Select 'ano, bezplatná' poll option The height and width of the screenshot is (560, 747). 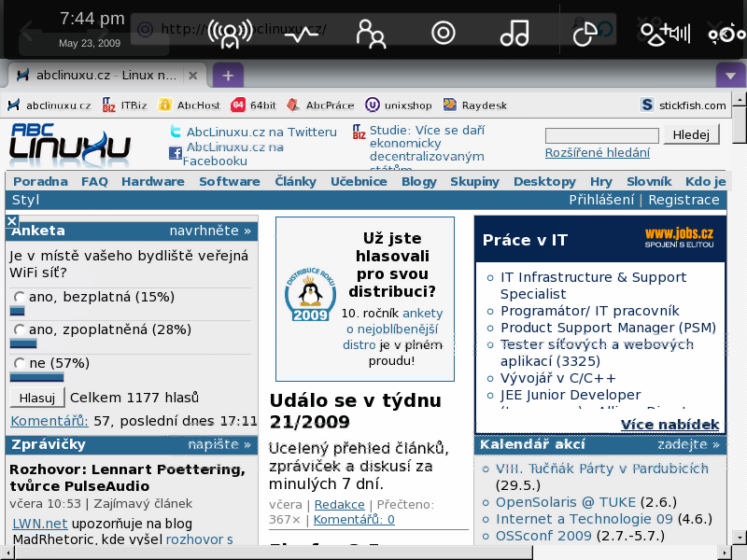pyautogui.click(x=19, y=297)
